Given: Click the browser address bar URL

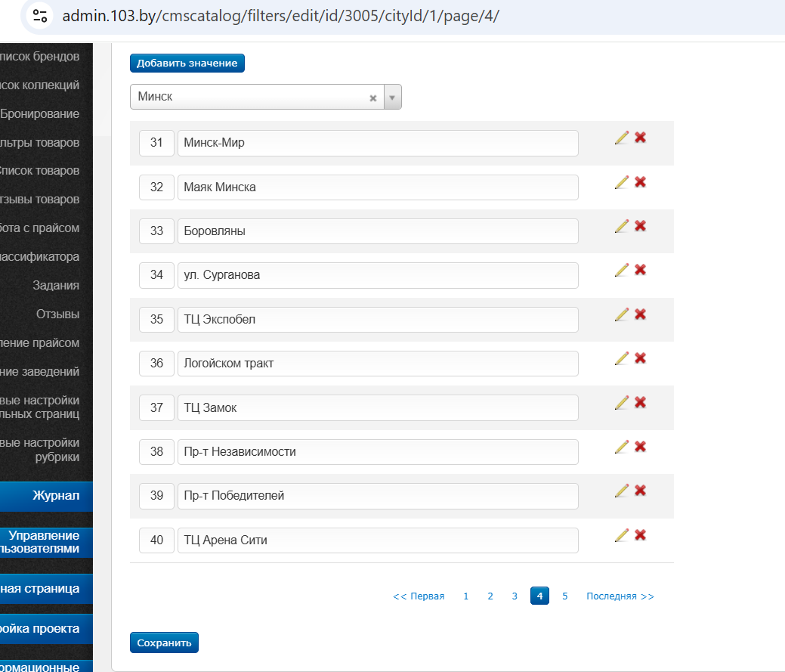Looking at the screenshot, I should [280, 16].
